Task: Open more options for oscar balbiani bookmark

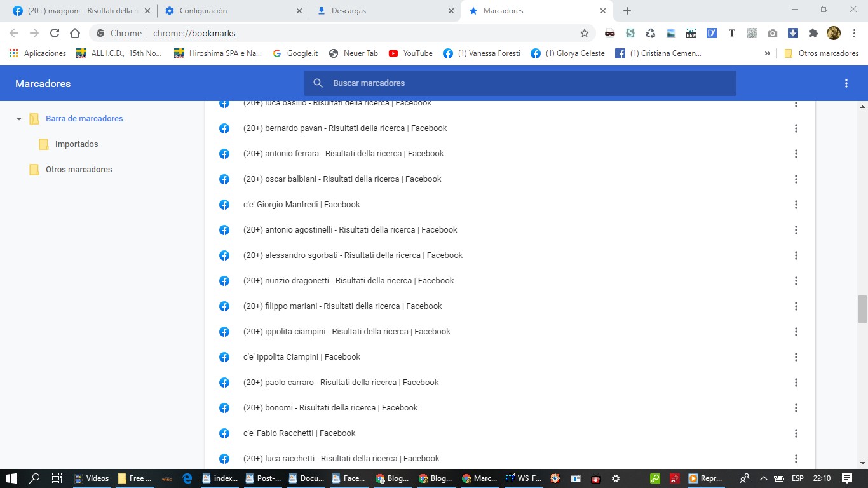Action: (x=796, y=179)
